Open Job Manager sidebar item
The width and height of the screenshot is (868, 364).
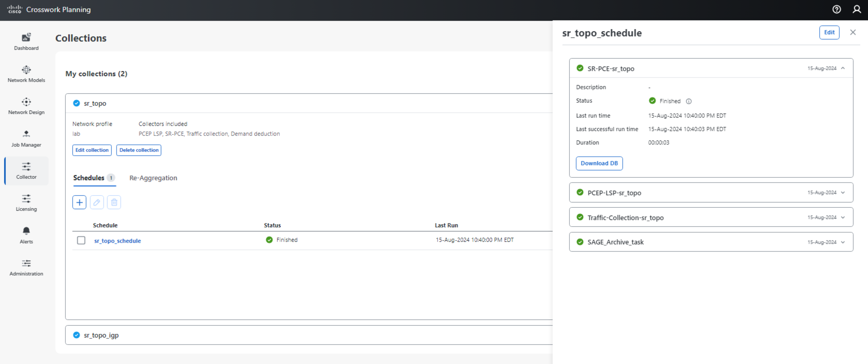26,138
